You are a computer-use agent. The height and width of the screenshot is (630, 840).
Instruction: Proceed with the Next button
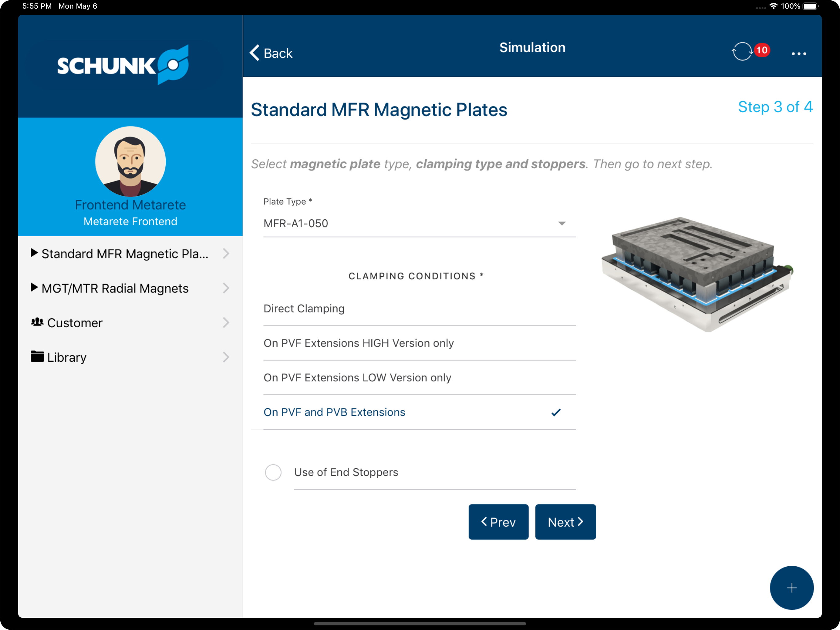pyautogui.click(x=565, y=522)
